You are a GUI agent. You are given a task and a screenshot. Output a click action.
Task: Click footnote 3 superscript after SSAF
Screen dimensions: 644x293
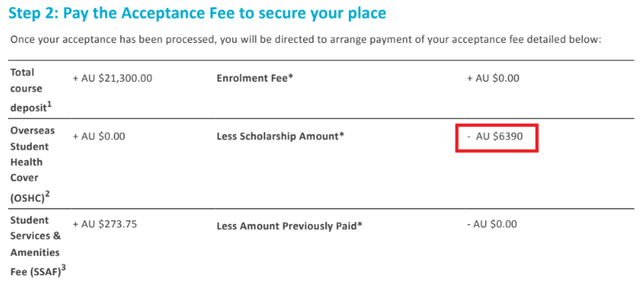63,269
